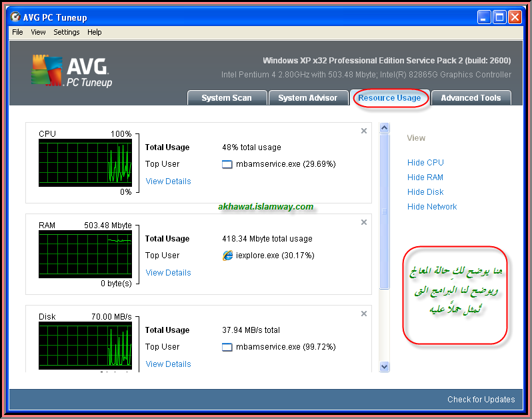Select the Resource Usage tab
The width and height of the screenshot is (532, 419).
[x=389, y=98]
